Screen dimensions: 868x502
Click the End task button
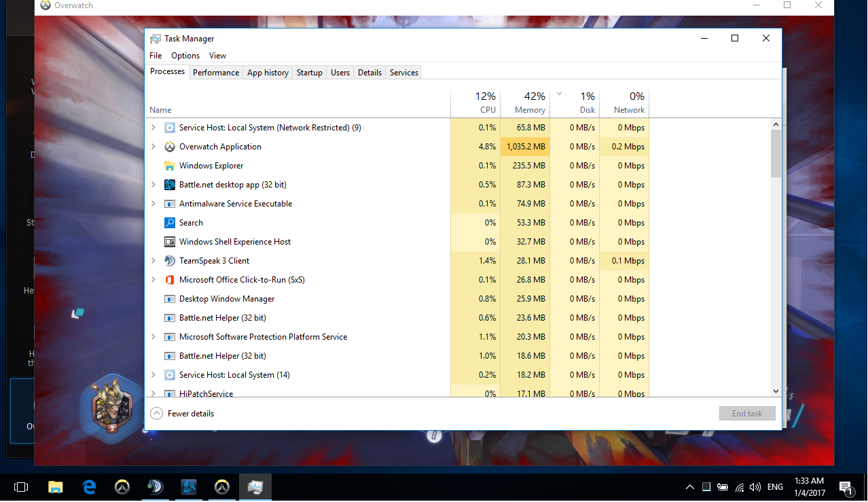(747, 414)
